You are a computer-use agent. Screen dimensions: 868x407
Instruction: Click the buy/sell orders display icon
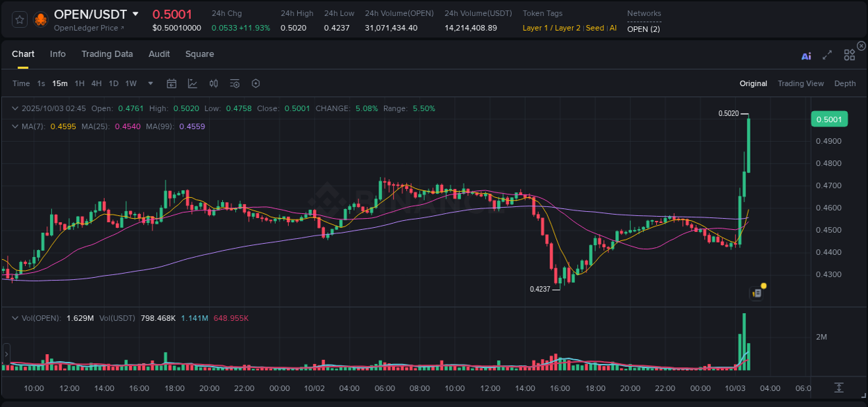(x=213, y=83)
